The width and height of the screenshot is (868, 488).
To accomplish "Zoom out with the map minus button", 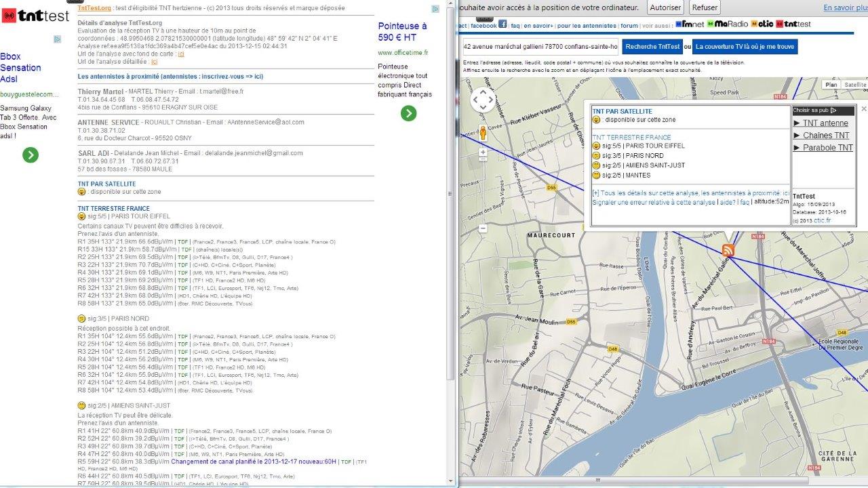I will [483, 228].
